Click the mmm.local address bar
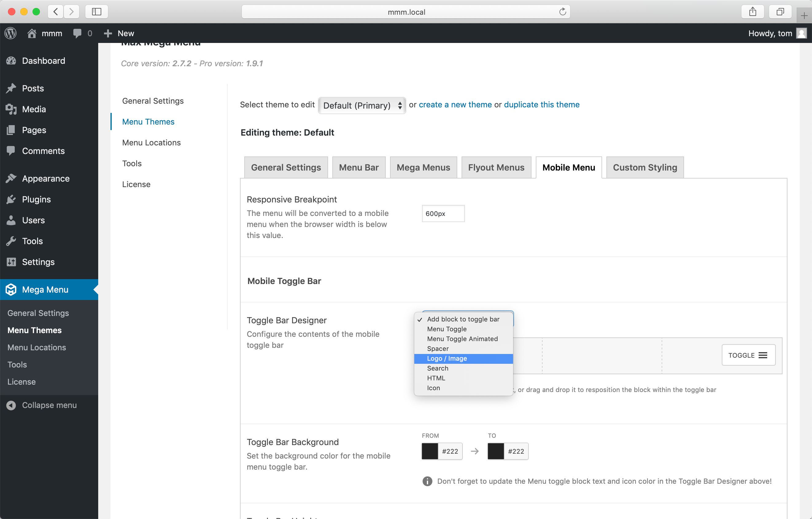 (x=406, y=12)
